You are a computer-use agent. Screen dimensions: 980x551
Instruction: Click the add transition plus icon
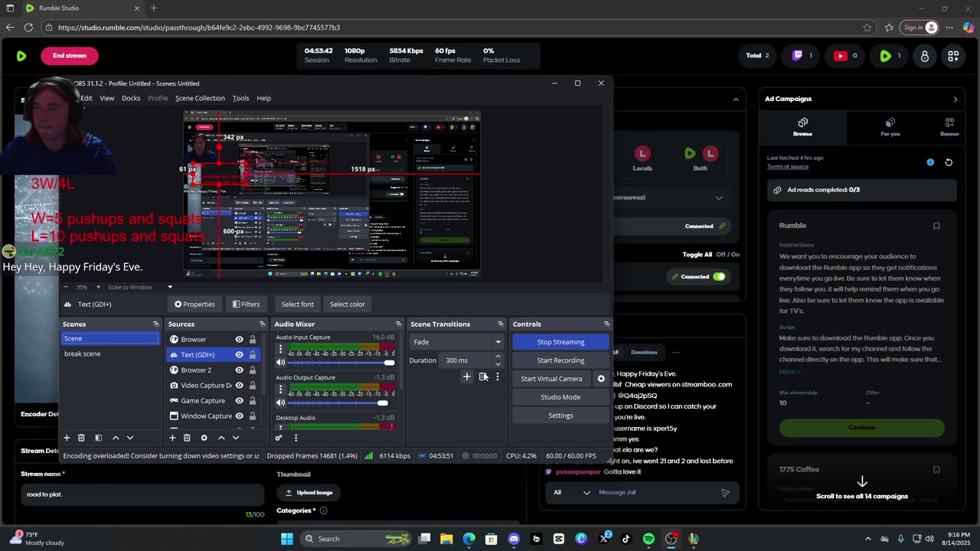click(x=466, y=377)
